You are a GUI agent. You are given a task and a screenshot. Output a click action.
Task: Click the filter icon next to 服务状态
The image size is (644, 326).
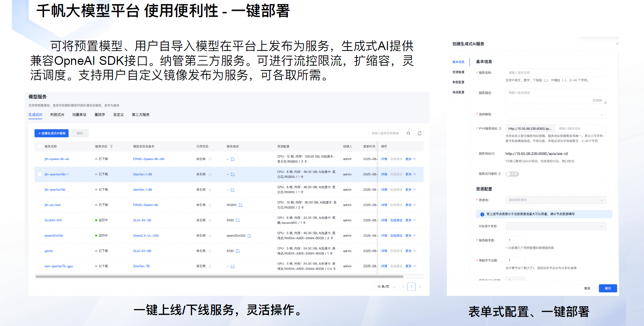[x=111, y=147]
